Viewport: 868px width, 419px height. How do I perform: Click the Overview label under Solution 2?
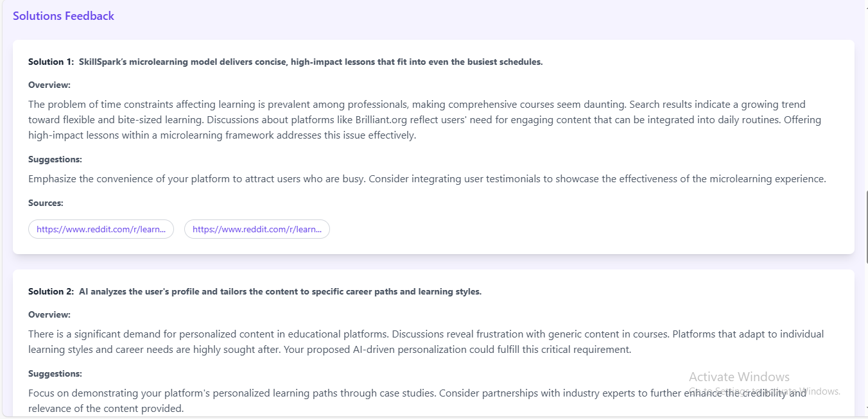tap(49, 315)
